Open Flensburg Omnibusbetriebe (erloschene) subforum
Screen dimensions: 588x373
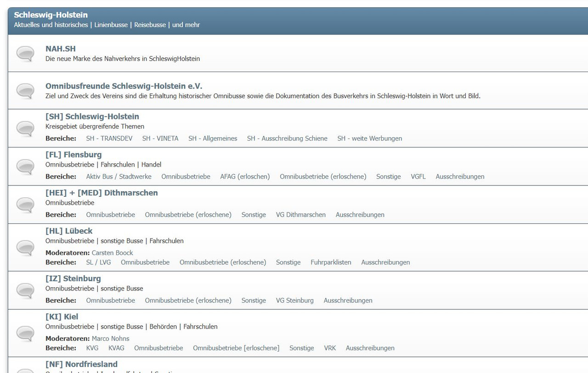click(x=323, y=176)
